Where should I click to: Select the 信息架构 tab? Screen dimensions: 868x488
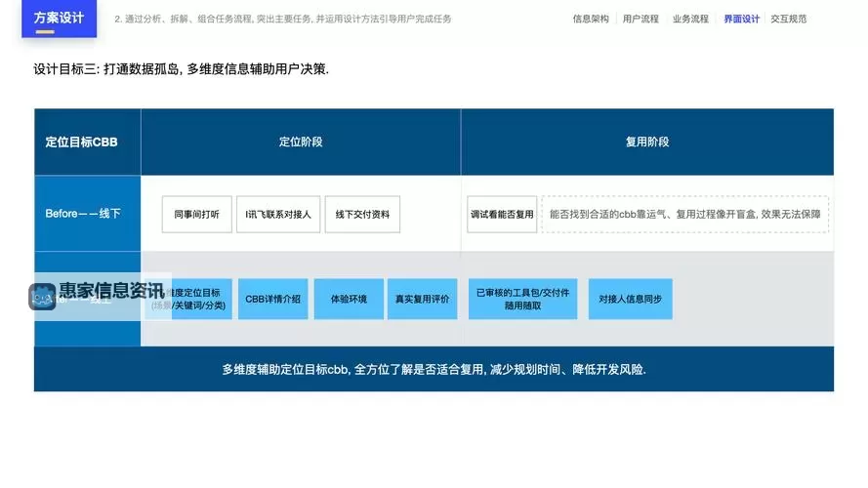[x=591, y=19]
